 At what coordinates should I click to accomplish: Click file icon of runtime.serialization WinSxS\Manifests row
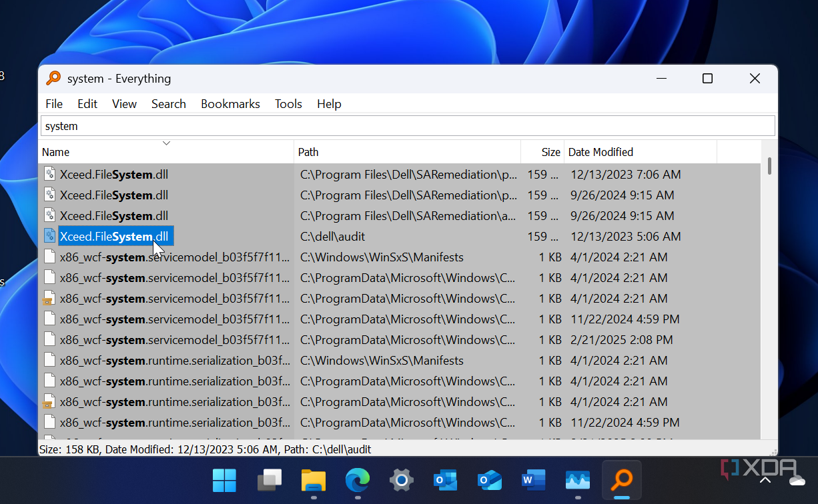tap(50, 360)
